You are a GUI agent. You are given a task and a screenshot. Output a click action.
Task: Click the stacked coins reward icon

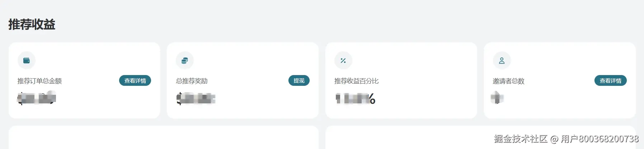coord(185,60)
